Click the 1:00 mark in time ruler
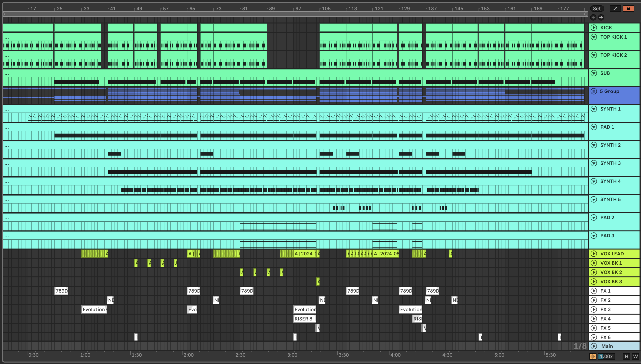641x364 pixels. coord(85,355)
